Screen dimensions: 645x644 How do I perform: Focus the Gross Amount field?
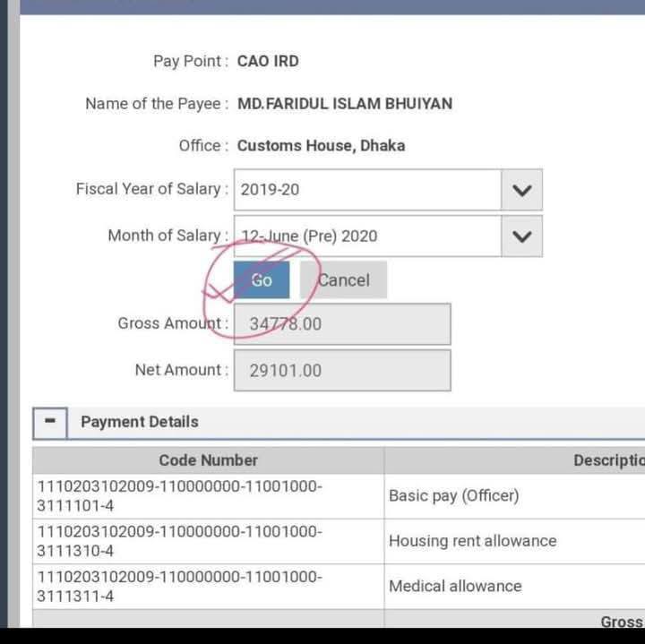tap(342, 324)
